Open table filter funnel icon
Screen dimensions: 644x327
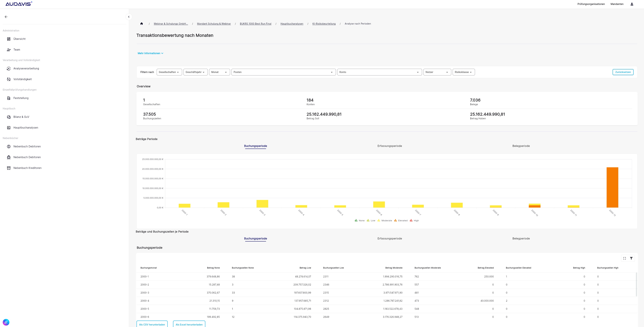coord(631,258)
